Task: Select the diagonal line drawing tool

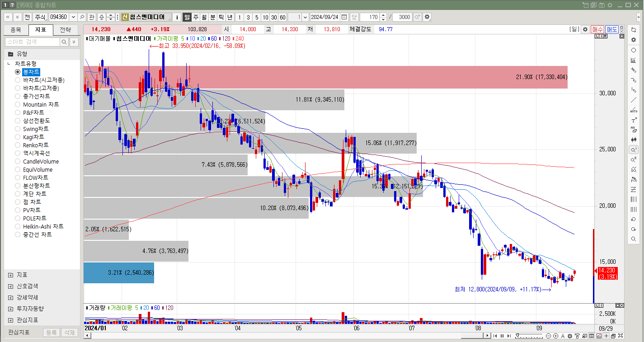Action: click(634, 100)
